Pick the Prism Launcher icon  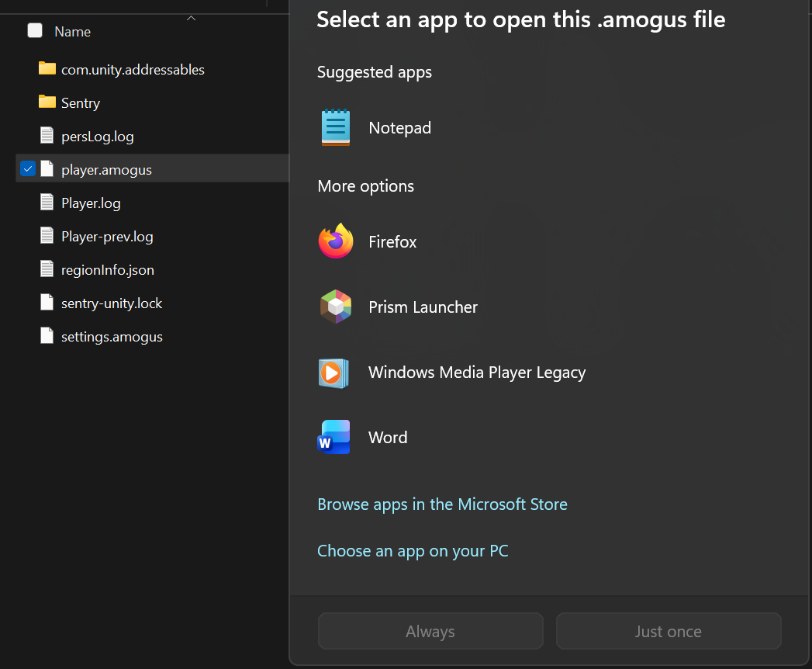click(x=336, y=307)
